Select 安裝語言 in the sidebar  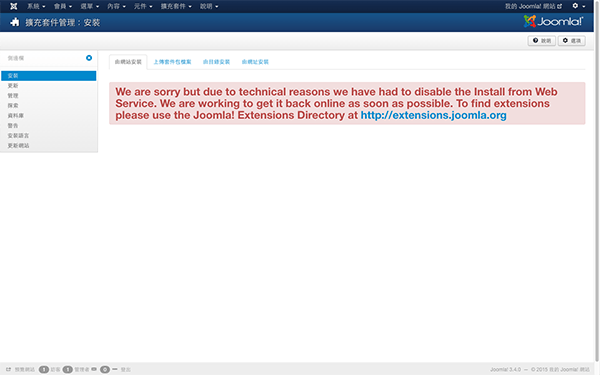click(x=49, y=135)
